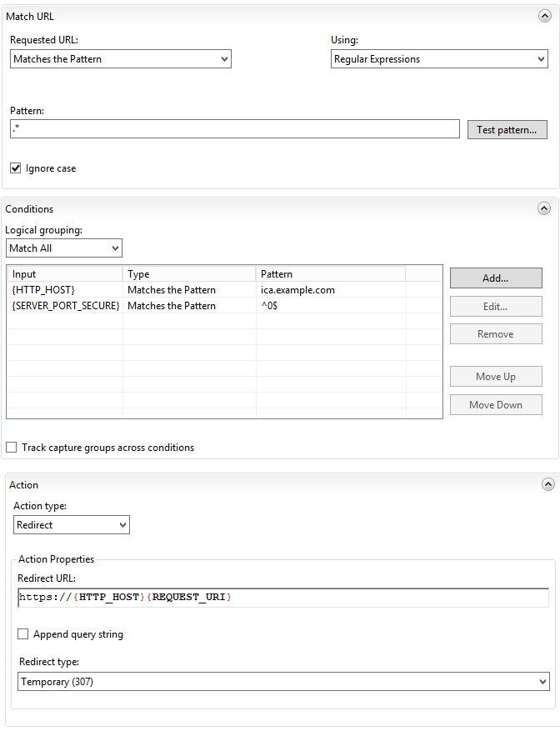Toggle the Ignore case checkbox
The width and height of the screenshot is (560, 731).
click(16, 168)
